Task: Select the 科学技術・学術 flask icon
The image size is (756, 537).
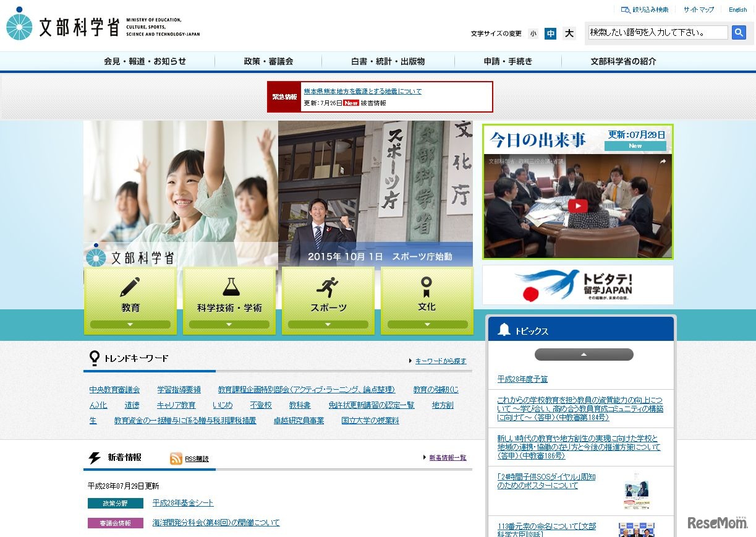Action: coord(229,283)
